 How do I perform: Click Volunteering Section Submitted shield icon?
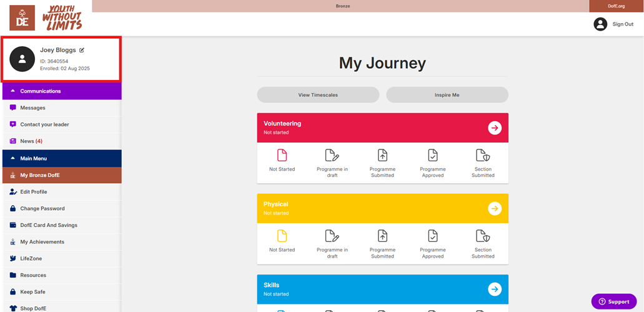[x=483, y=155]
